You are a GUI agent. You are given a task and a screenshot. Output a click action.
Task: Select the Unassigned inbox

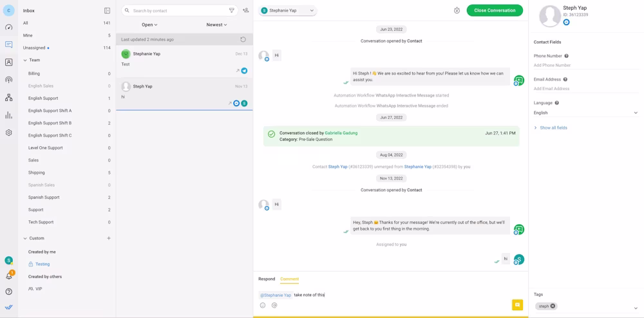click(67, 48)
